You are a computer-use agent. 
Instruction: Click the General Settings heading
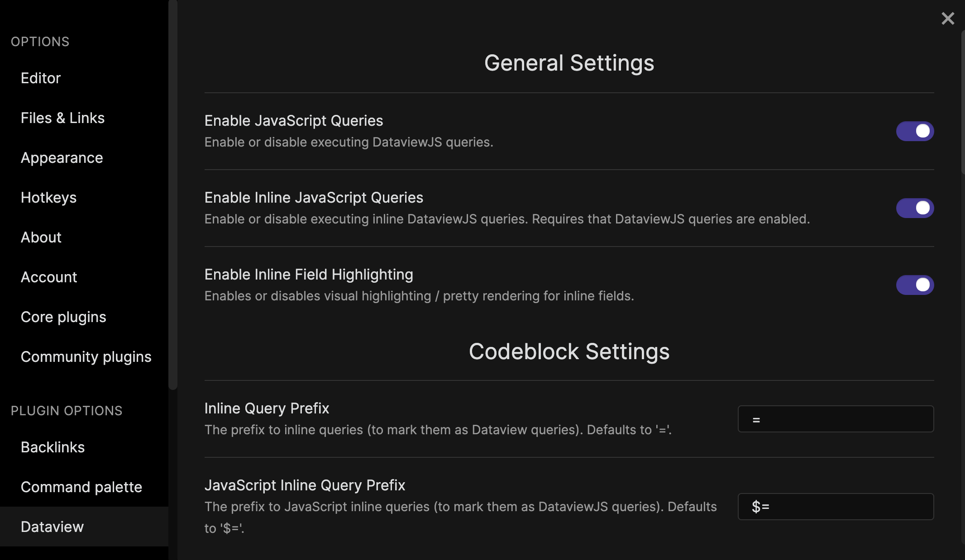tap(569, 63)
